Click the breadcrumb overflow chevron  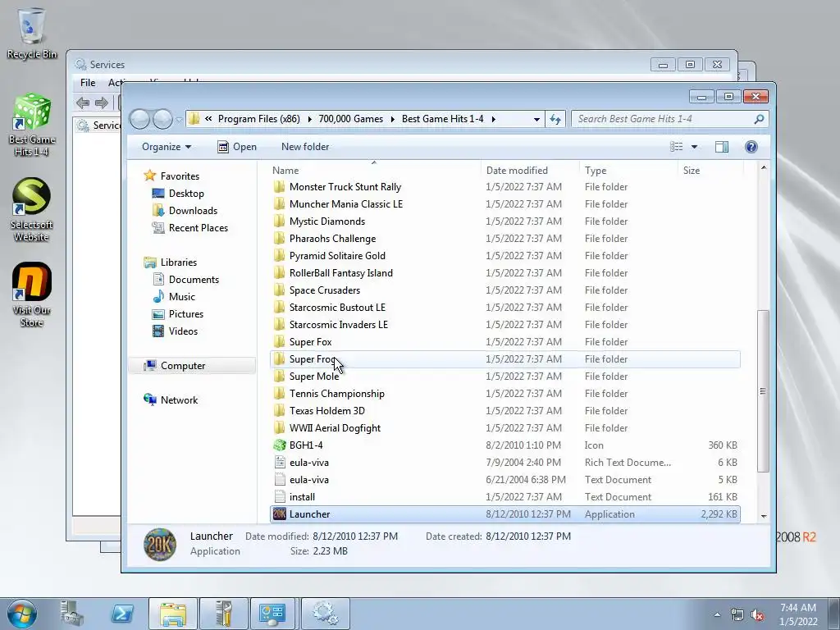click(208, 119)
